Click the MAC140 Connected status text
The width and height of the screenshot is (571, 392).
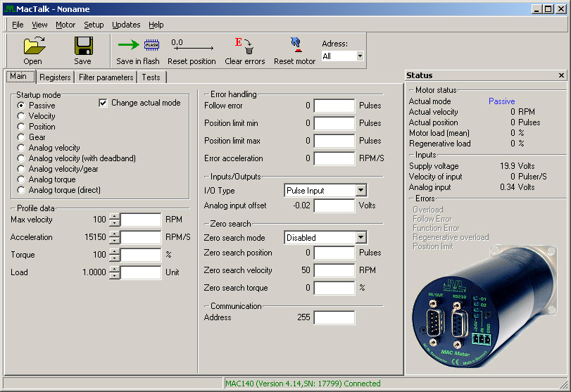pyautogui.click(x=303, y=384)
